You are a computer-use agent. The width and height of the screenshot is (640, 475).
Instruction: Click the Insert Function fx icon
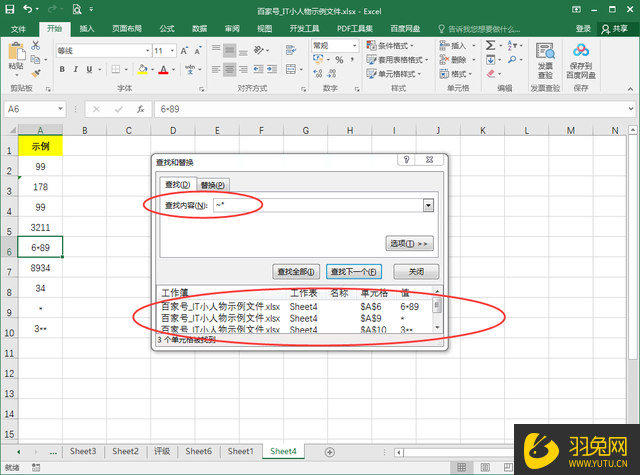pos(140,109)
